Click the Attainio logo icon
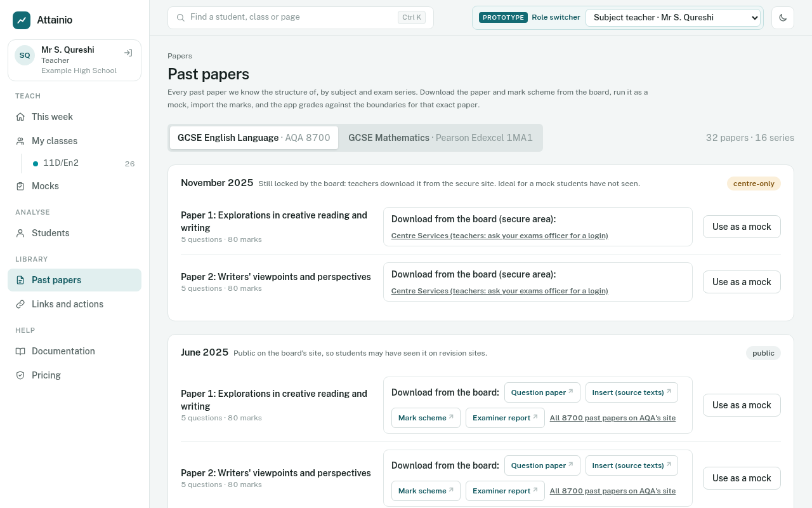The height and width of the screenshot is (508, 812). click(22, 20)
